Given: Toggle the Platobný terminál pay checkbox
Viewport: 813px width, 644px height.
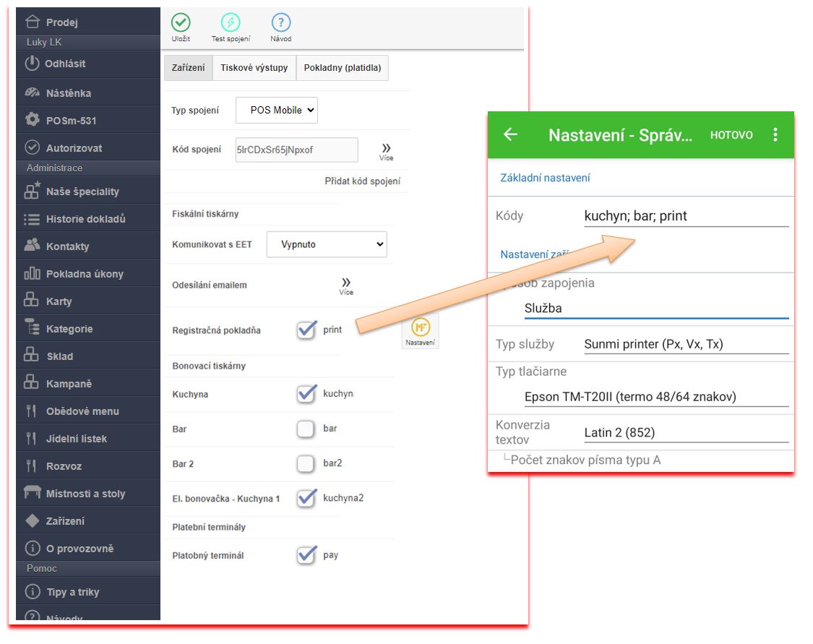Looking at the screenshot, I should tap(306, 555).
